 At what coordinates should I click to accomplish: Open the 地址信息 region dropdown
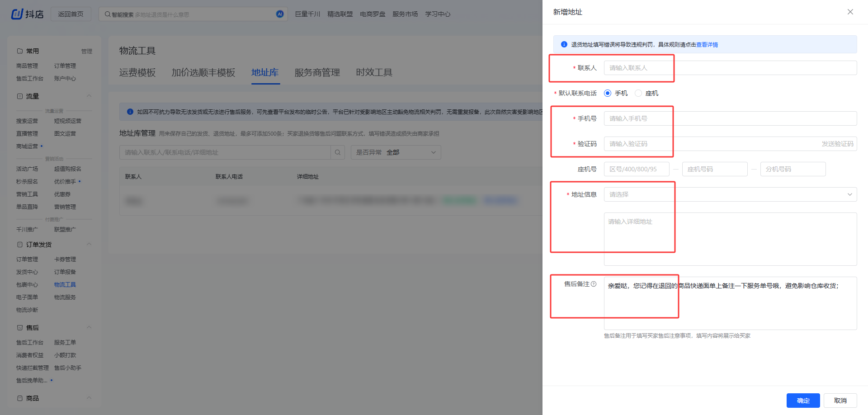pos(730,194)
